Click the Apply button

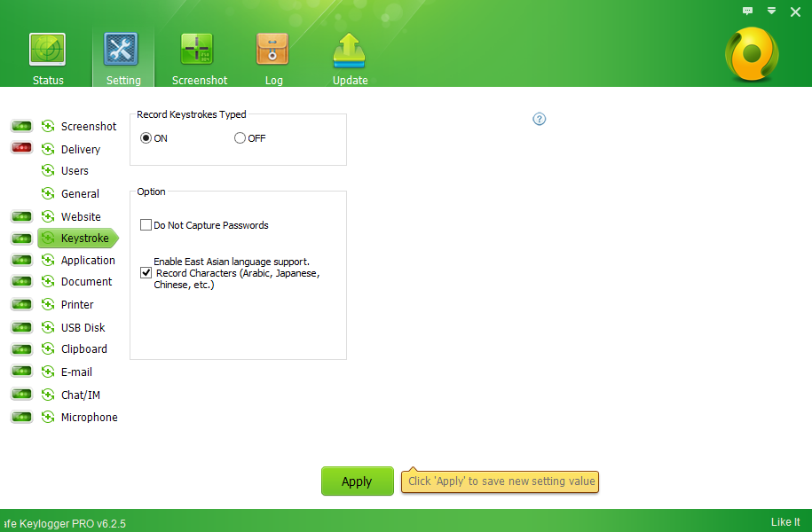pyautogui.click(x=357, y=481)
